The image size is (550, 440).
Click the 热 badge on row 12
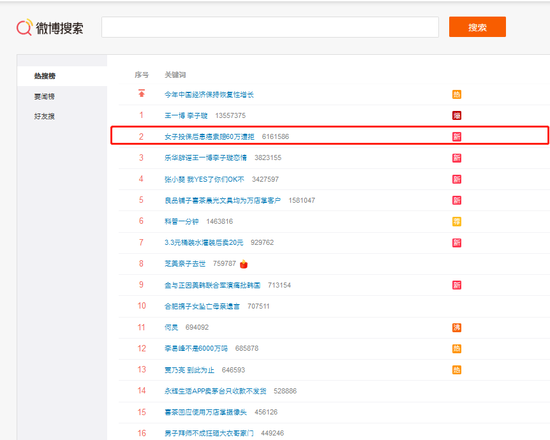(456, 349)
